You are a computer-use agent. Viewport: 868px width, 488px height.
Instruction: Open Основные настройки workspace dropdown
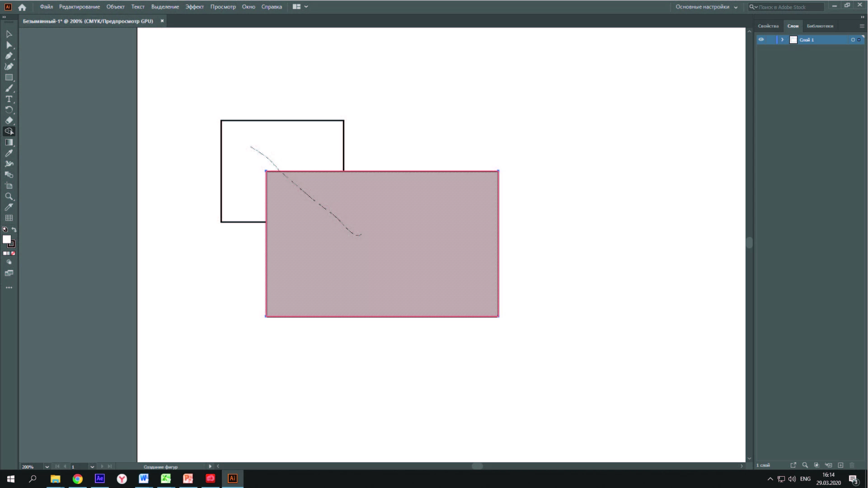(x=706, y=7)
